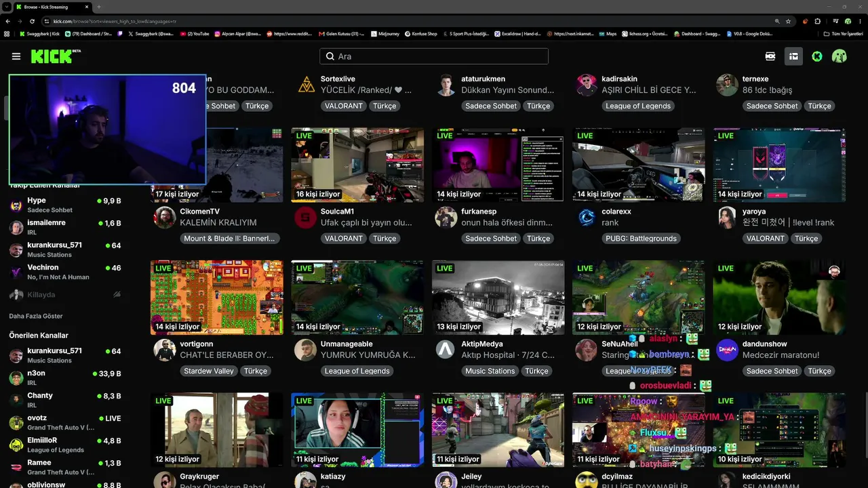Open Ramee channel in recommended list
The image size is (868, 488).
[x=65, y=467]
